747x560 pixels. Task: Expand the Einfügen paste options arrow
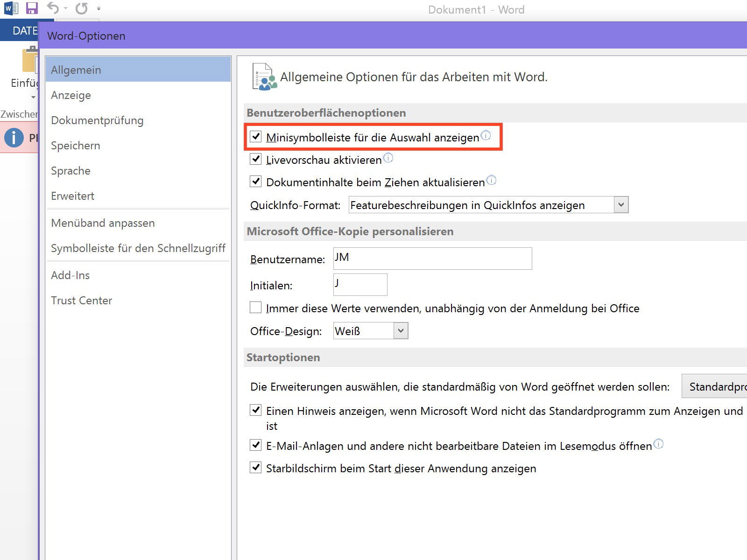click(33, 97)
